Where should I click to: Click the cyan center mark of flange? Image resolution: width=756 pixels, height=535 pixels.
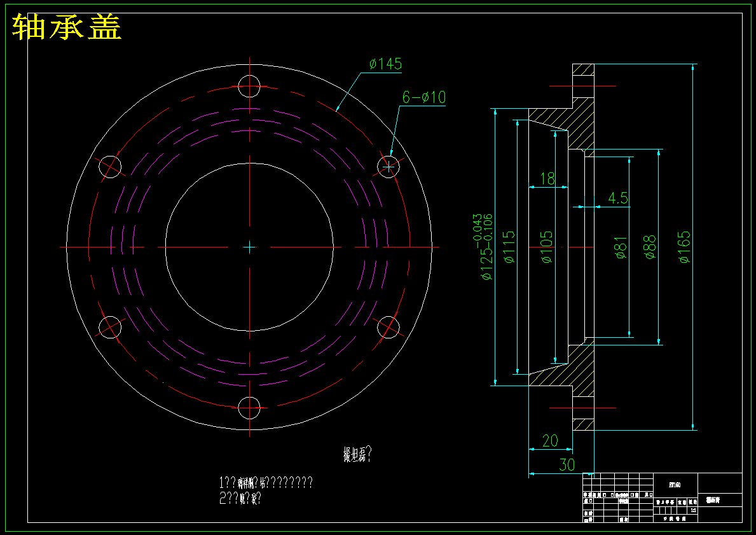[249, 247]
